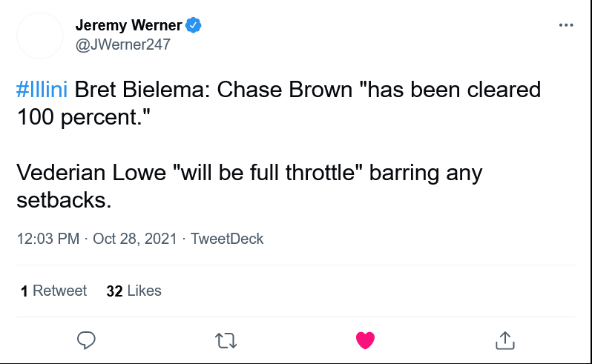The image size is (592, 364).
Task: Visit the @JWerner247 handle link
Action: tap(123, 44)
